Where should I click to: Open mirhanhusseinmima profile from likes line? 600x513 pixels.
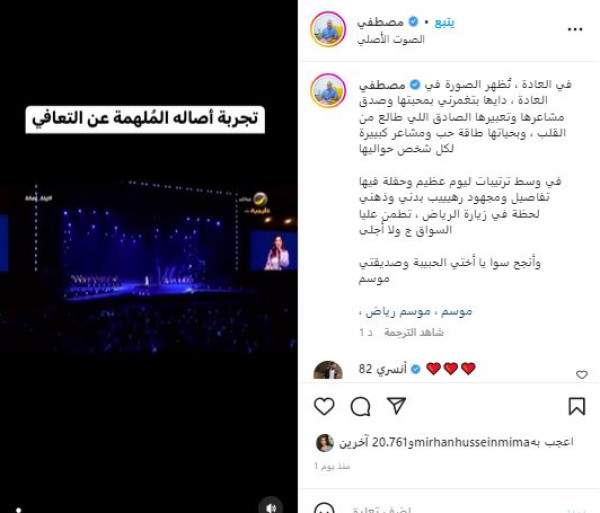point(469,442)
